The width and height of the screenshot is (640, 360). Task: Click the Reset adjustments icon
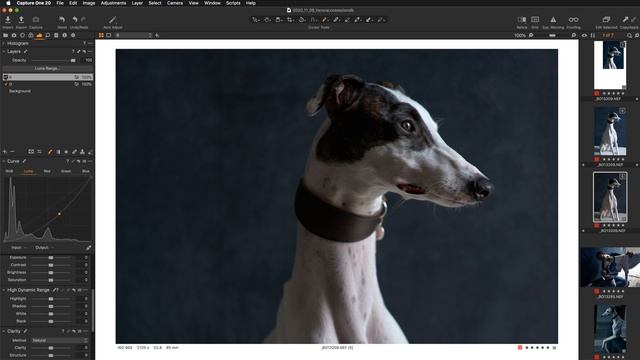[x=62, y=20]
